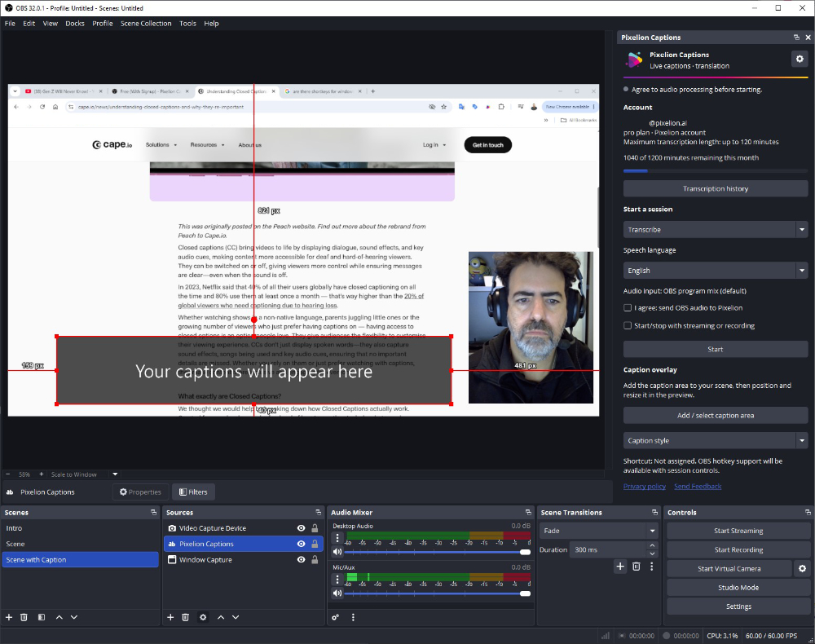The image size is (815, 644).
Task: Open the File menu
Action: [10, 24]
